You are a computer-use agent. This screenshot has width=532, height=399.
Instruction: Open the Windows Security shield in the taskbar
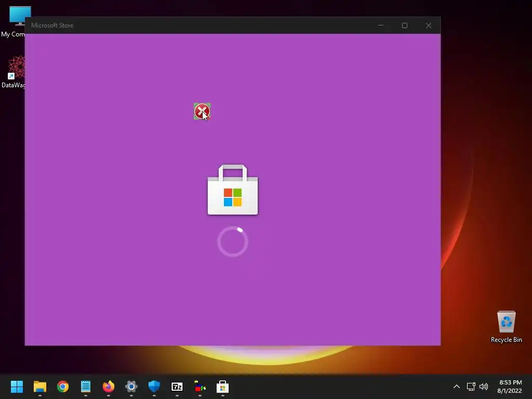coord(154,387)
